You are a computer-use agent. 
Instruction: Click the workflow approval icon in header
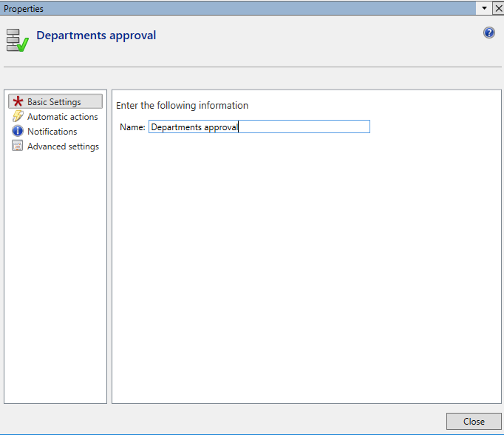point(17,40)
